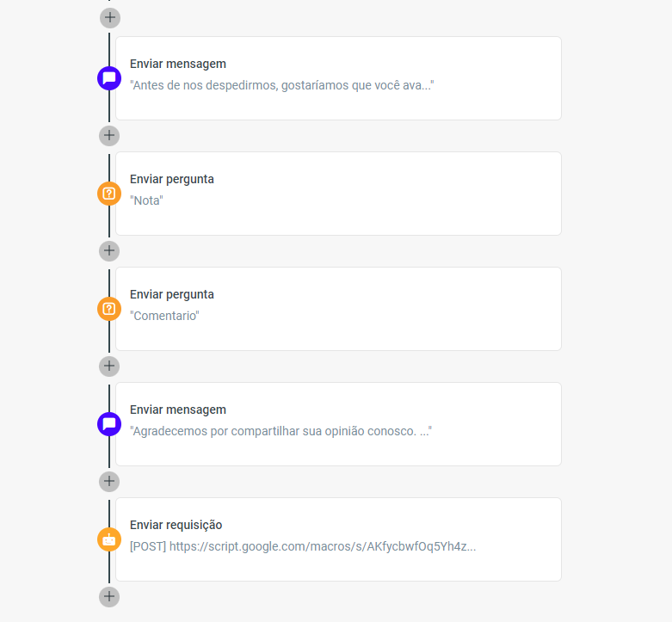Screen dimensions: 672x622
Task: Click the orange question icon for 'Comentario'
Action: pos(109,309)
